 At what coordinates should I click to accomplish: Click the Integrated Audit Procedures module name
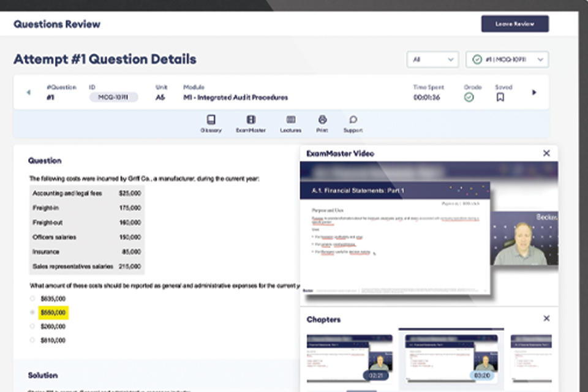pos(235,97)
